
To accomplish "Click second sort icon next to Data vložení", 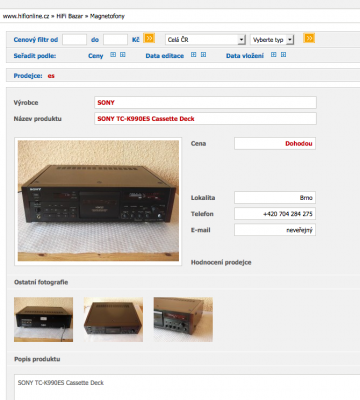I will [x=283, y=55].
